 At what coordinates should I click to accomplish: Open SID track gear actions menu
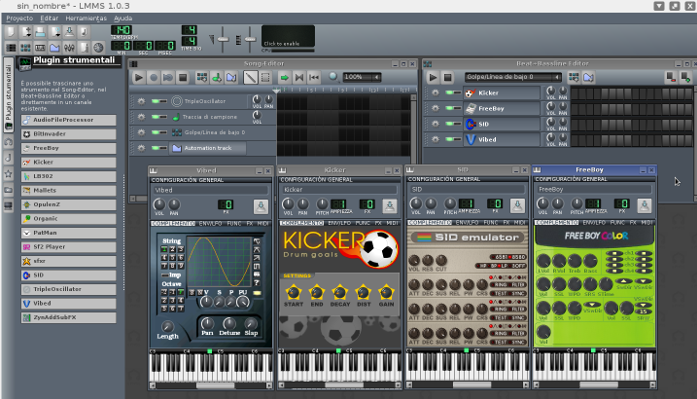[435, 124]
